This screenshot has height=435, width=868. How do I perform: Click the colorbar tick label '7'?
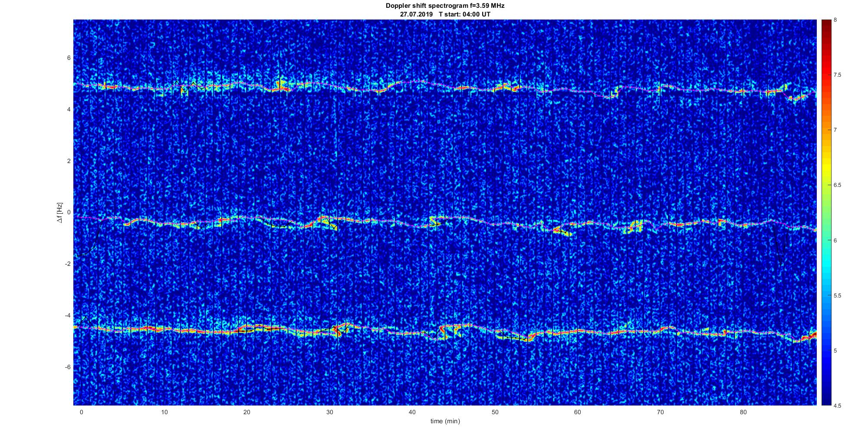pyautogui.click(x=835, y=130)
